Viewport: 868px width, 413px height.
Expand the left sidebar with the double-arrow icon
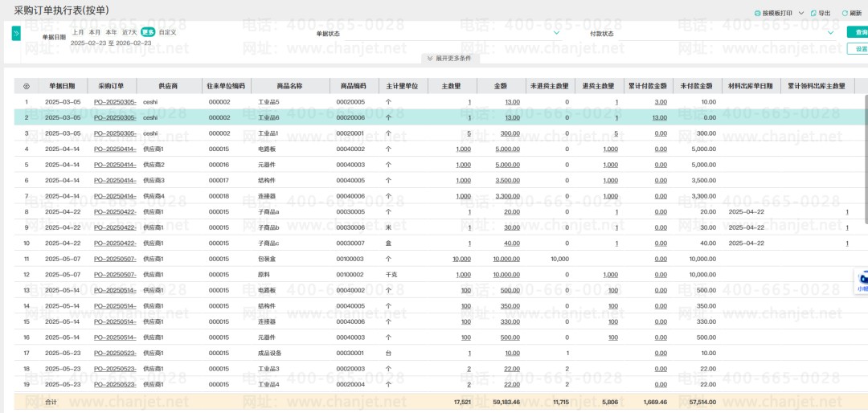(16, 33)
